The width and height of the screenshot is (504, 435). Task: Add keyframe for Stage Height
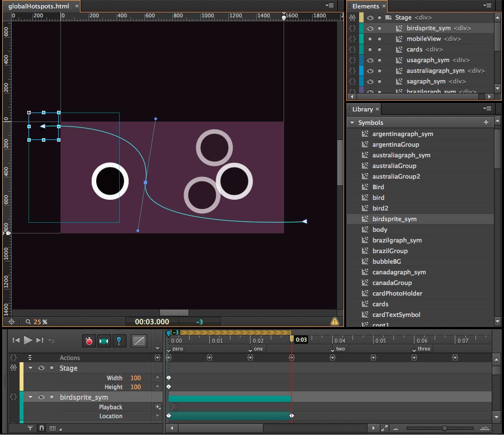click(x=158, y=387)
